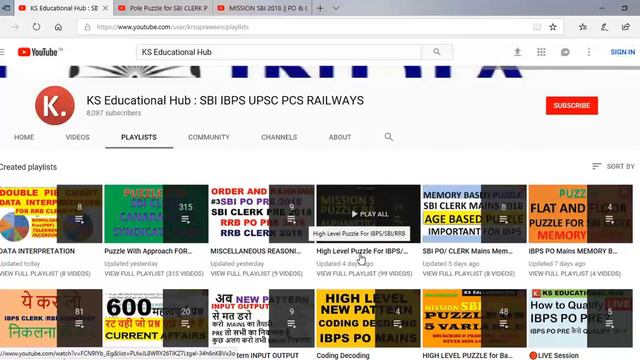
Task: Click LIVE Session playlist title
Action: tap(554, 356)
